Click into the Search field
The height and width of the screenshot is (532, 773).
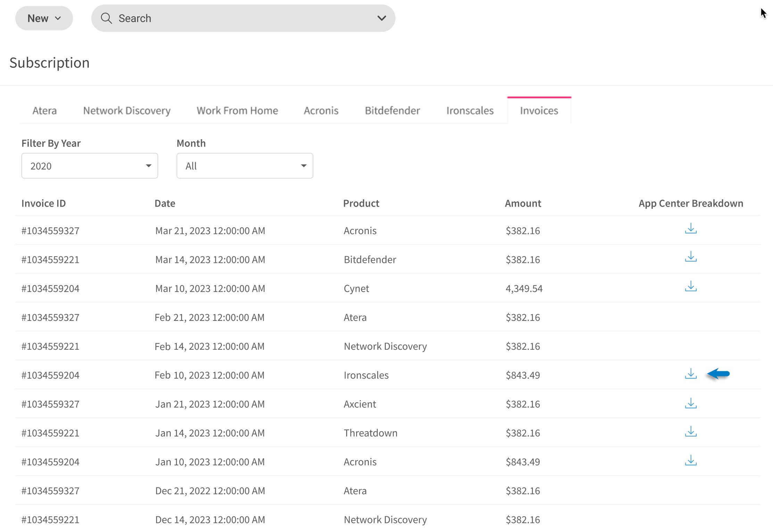[243, 18]
